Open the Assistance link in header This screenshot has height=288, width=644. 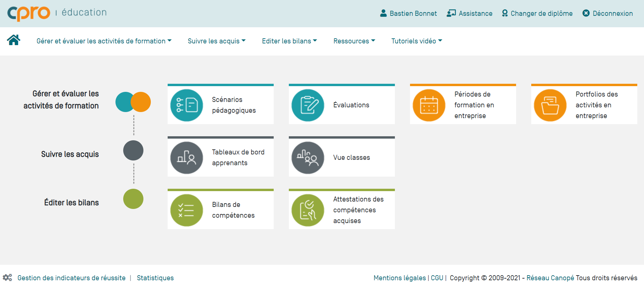pos(470,13)
